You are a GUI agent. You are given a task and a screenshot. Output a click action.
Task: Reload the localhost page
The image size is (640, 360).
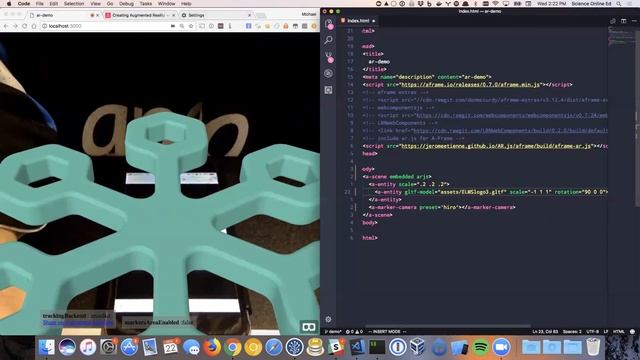click(x=24, y=26)
